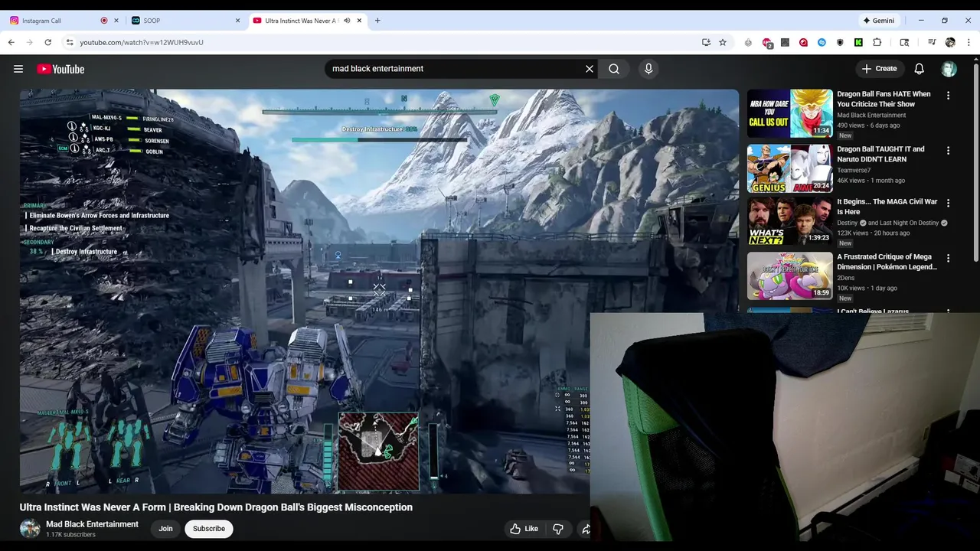Open the tab search side panel icon

click(x=904, y=42)
